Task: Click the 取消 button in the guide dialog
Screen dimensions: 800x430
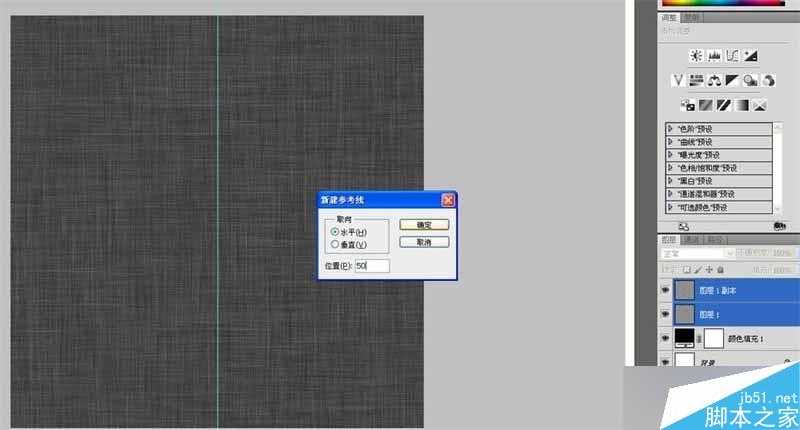Action: tap(423, 242)
